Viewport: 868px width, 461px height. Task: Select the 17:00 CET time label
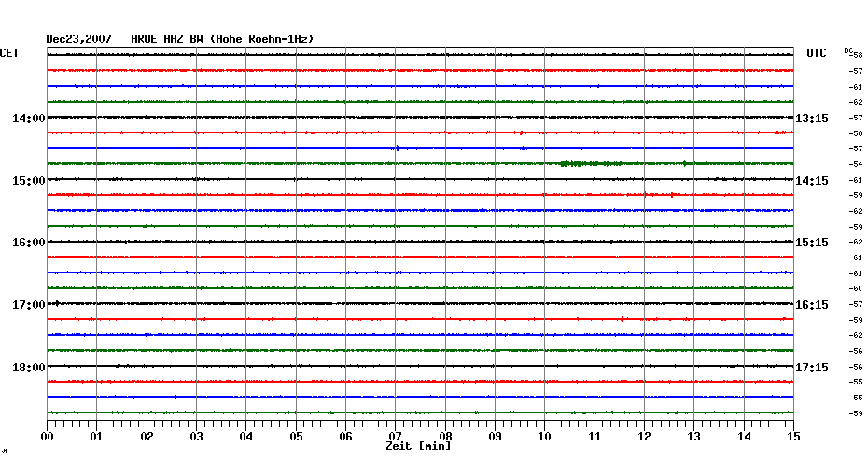29,305
